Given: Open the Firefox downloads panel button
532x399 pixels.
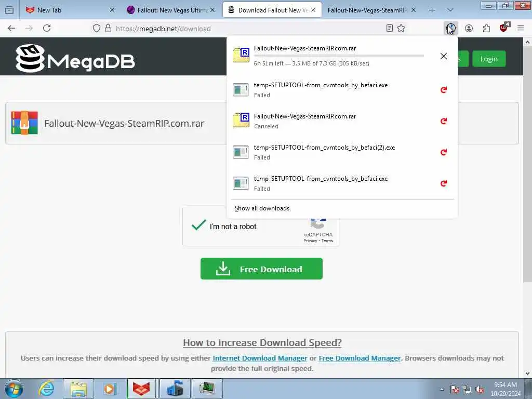Looking at the screenshot, I should [x=450, y=28].
